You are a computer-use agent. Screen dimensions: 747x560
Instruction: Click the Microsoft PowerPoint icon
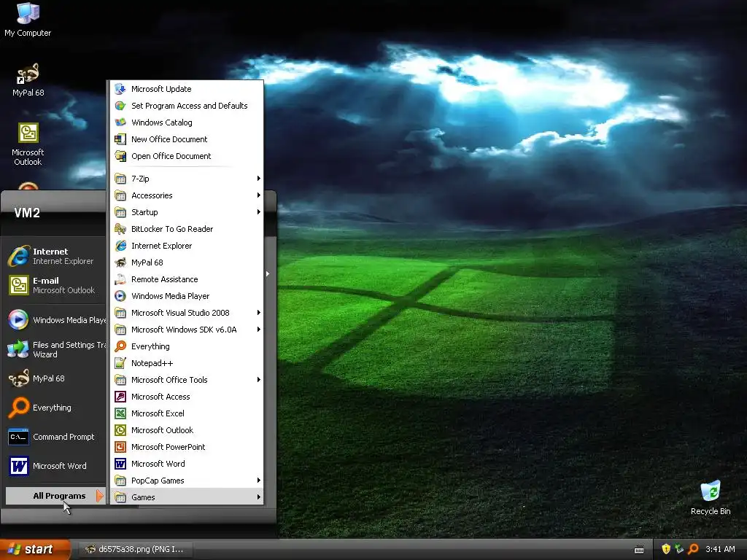tap(120, 447)
